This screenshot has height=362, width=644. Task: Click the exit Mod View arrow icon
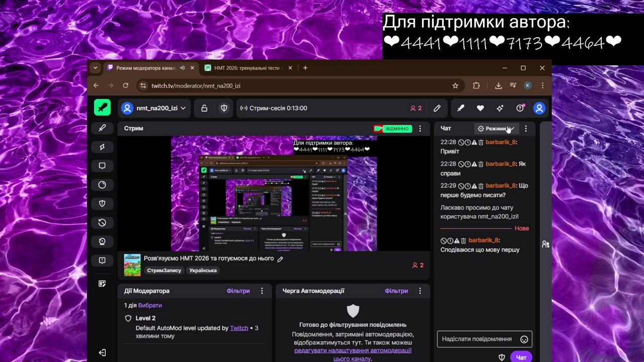pyautogui.click(x=102, y=352)
